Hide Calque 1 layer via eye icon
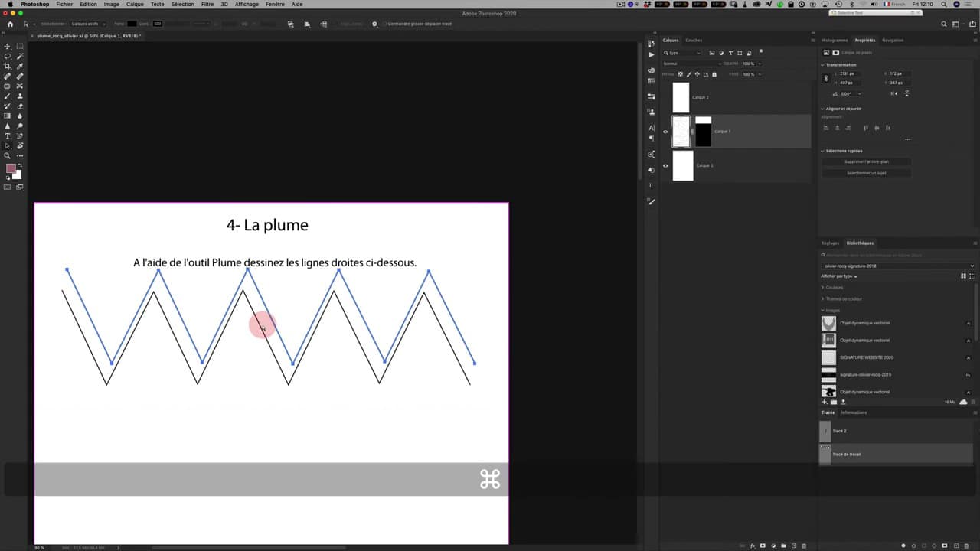980x551 pixels. (665, 132)
